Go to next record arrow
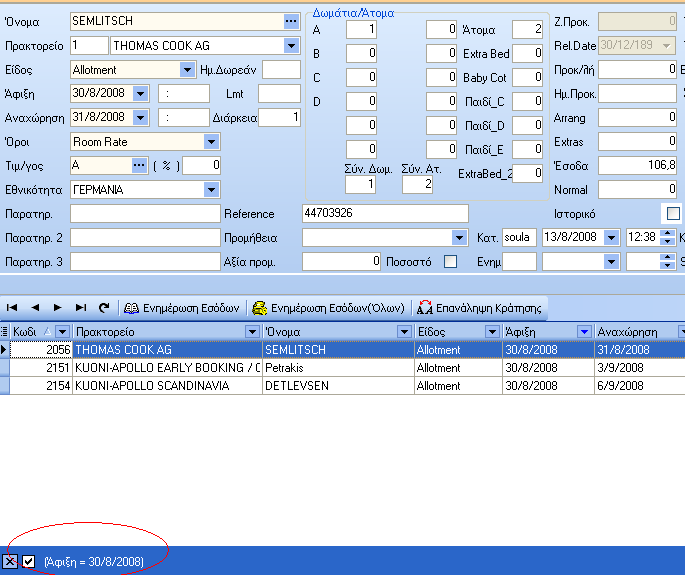 (x=57, y=308)
